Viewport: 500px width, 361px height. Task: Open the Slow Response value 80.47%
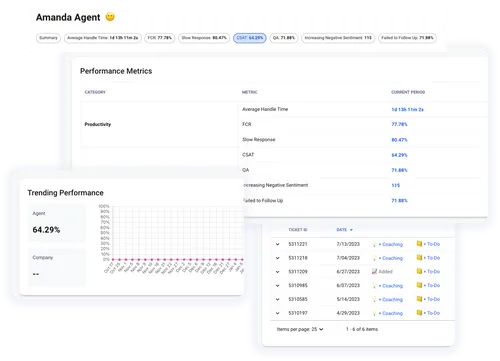tap(399, 140)
